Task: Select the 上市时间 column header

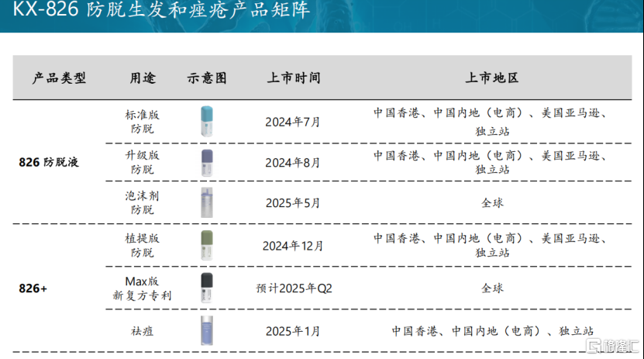Action: pyautogui.click(x=294, y=78)
